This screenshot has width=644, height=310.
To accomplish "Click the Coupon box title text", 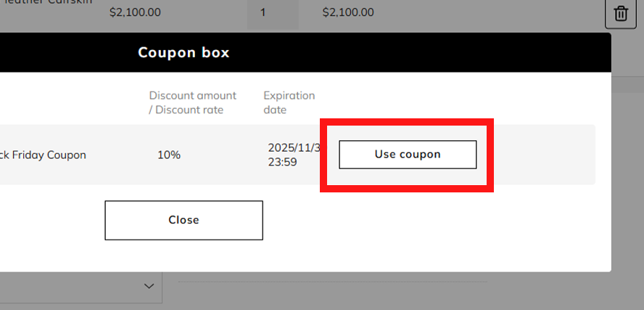I will pos(183,53).
